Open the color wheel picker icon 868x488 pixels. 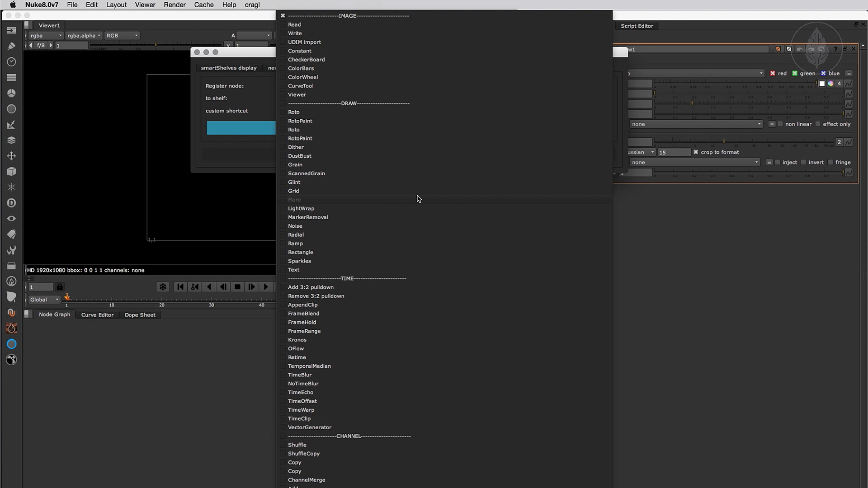point(830,84)
